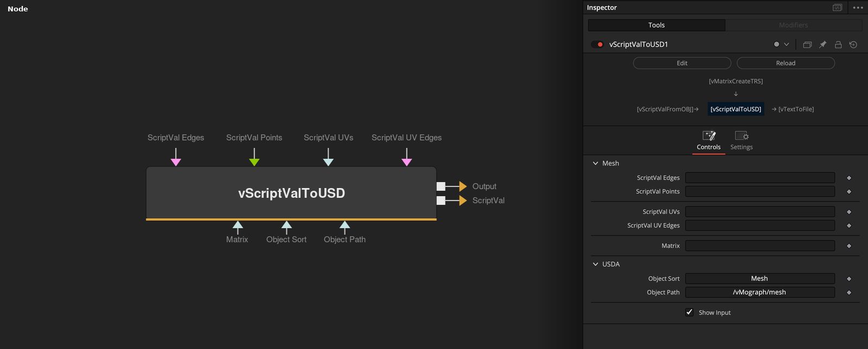Click the keyframe diamond for ScriptVal UVs
The width and height of the screenshot is (868, 349).
tap(849, 212)
